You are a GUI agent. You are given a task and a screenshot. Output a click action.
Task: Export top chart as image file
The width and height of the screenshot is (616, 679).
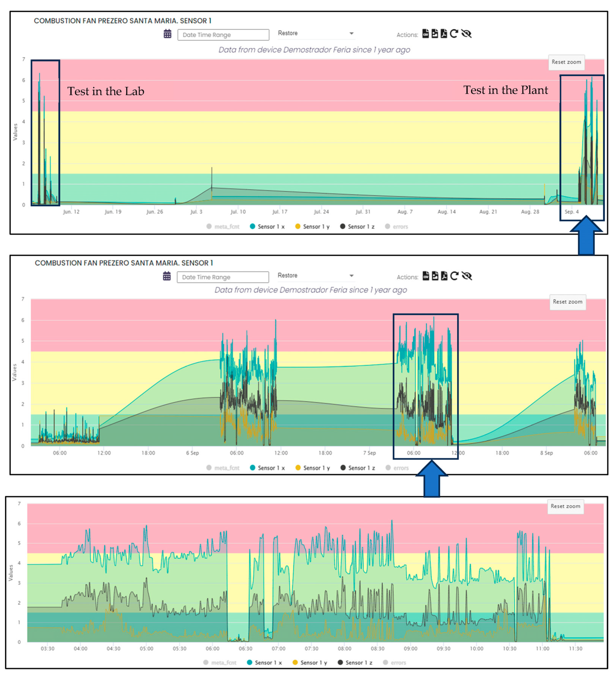click(435, 34)
